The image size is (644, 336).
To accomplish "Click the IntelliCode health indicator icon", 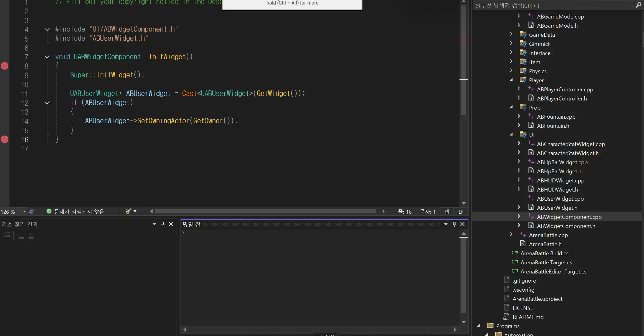I will point(31,212).
